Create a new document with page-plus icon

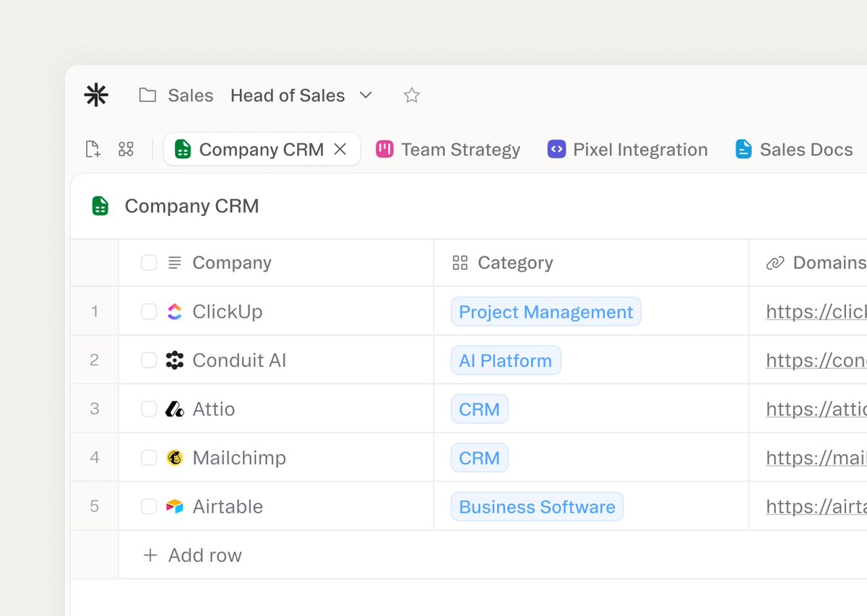tap(92, 149)
